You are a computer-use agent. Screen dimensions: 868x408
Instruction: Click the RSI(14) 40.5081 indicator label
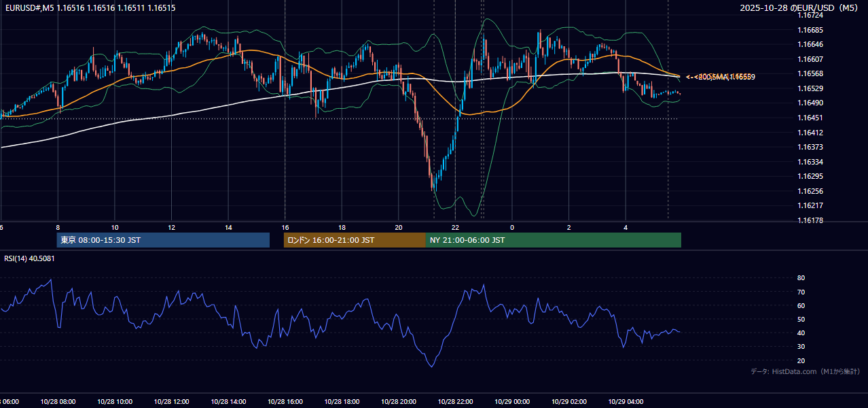pyautogui.click(x=29, y=258)
